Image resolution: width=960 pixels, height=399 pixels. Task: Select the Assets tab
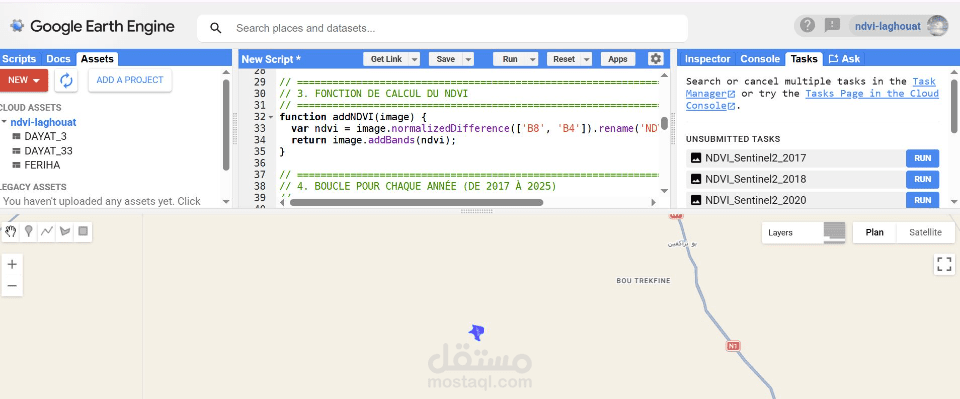[x=97, y=59]
